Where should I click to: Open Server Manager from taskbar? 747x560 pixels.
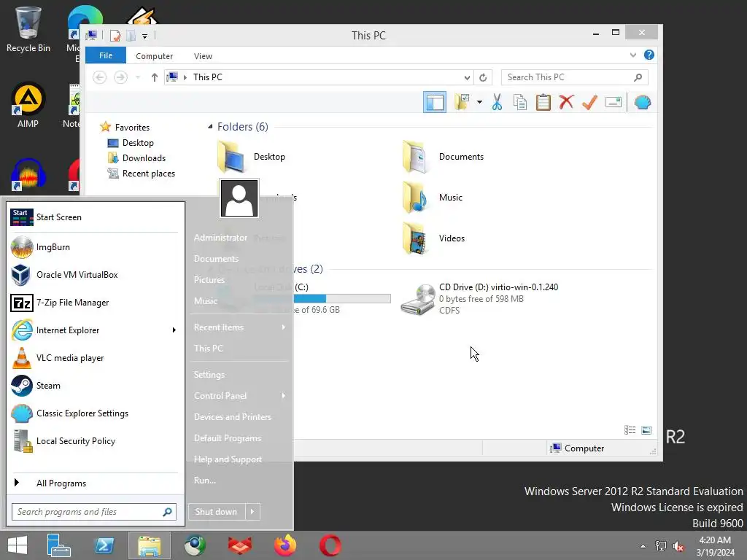tap(59, 545)
